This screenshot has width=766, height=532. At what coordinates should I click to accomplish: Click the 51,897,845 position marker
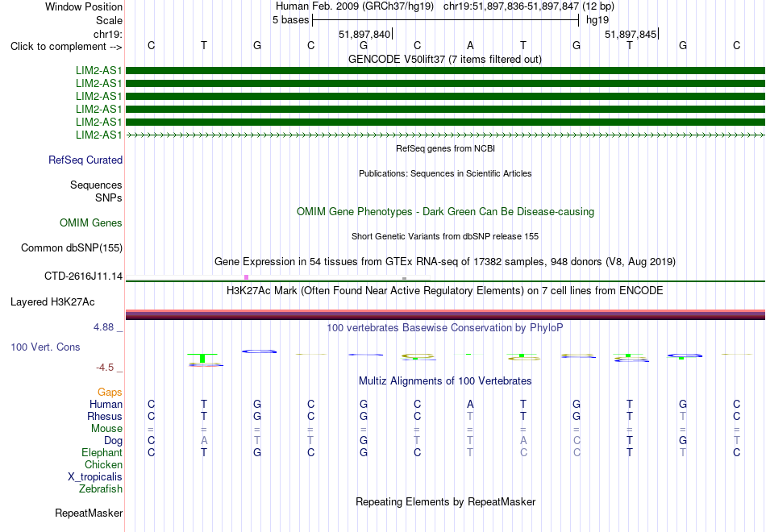(631, 34)
